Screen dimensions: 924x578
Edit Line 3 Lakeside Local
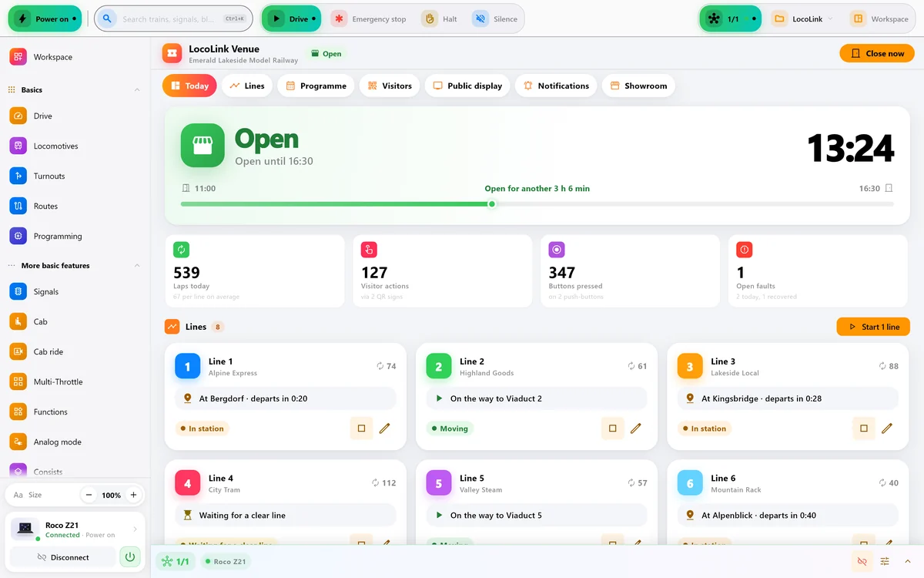887,428
